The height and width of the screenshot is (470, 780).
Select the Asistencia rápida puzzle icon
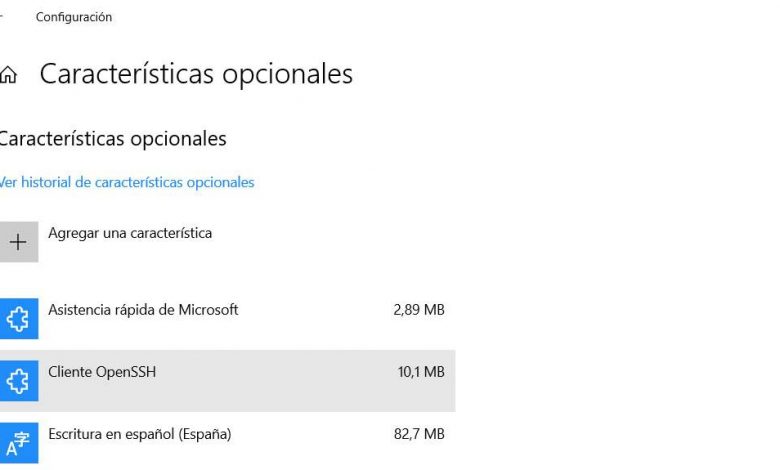pos(18,318)
